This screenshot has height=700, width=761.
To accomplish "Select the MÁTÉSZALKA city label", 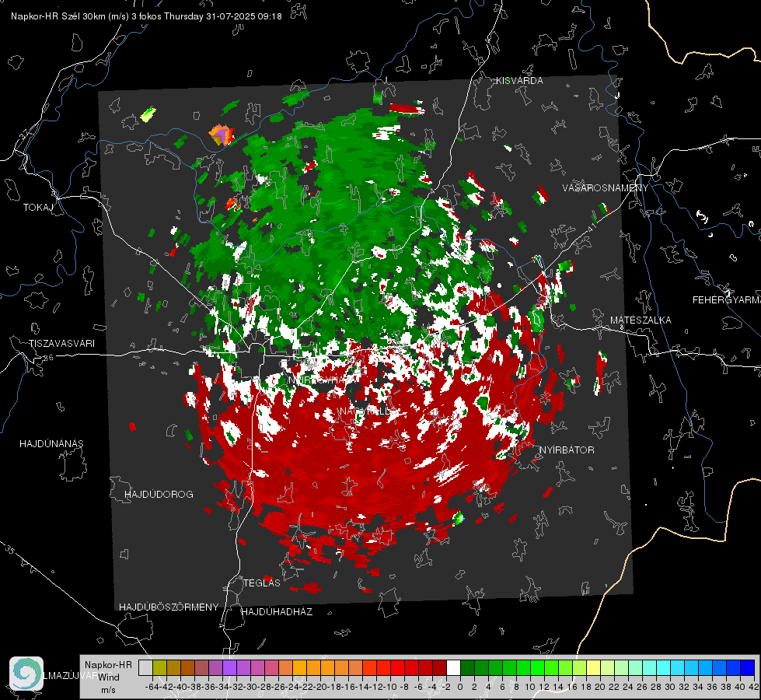I will 641,320.
